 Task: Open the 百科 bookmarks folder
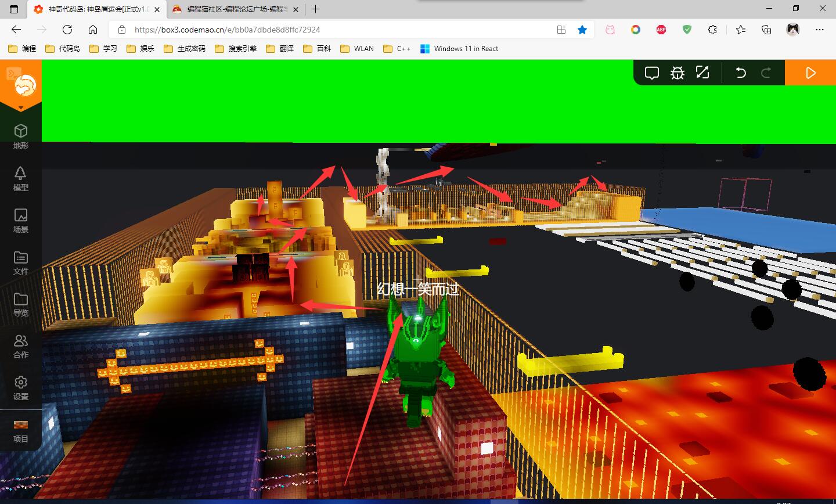pos(317,49)
